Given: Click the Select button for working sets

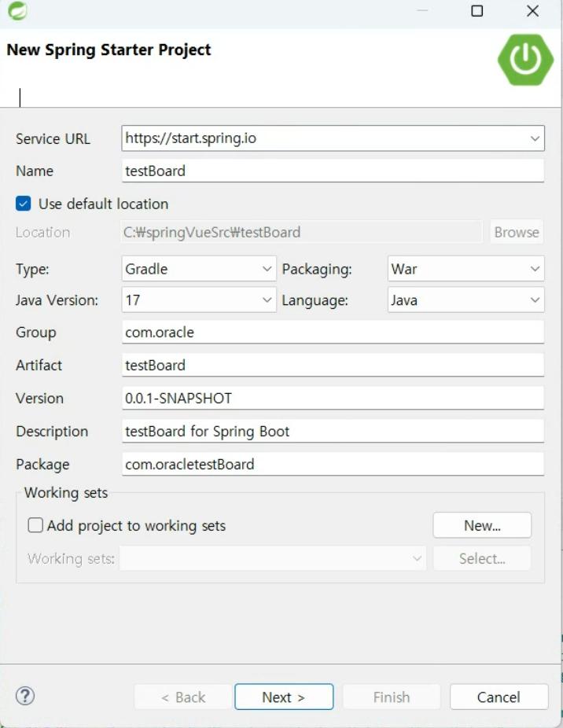Looking at the screenshot, I should tap(481, 558).
